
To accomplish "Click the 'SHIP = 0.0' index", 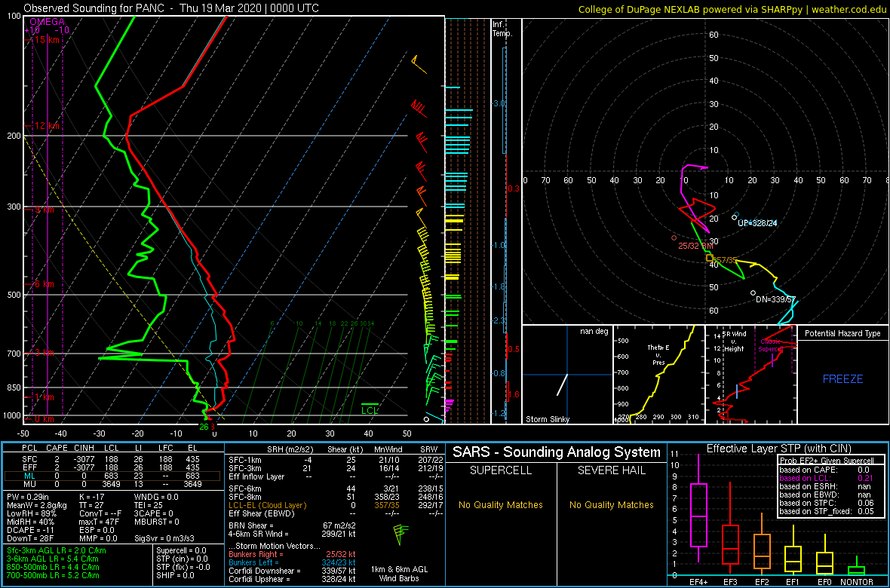I will tap(176, 575).
